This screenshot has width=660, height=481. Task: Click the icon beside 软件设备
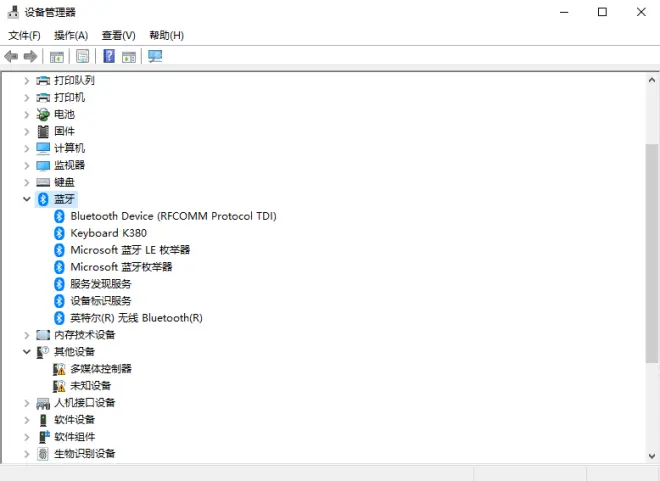43,420
